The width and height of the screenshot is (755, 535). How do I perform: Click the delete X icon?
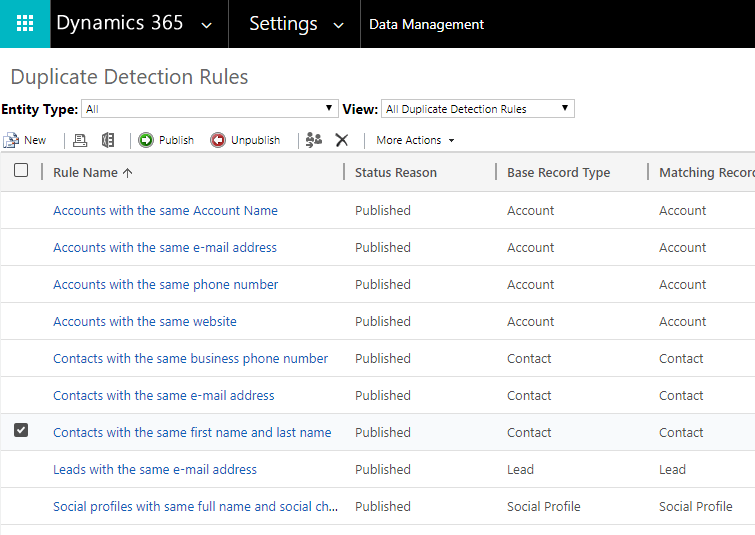tap(342, 140)
